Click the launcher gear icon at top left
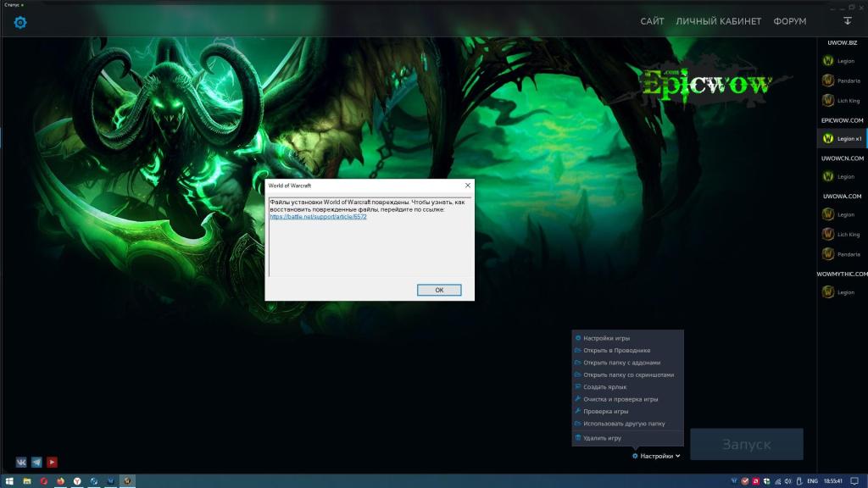This screenshot has width=868, height=488. coord(20,22)
